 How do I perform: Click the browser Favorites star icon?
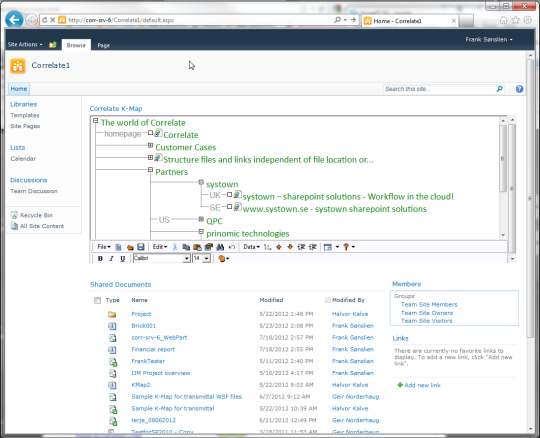pyautogui.click(x=516, y=20)
